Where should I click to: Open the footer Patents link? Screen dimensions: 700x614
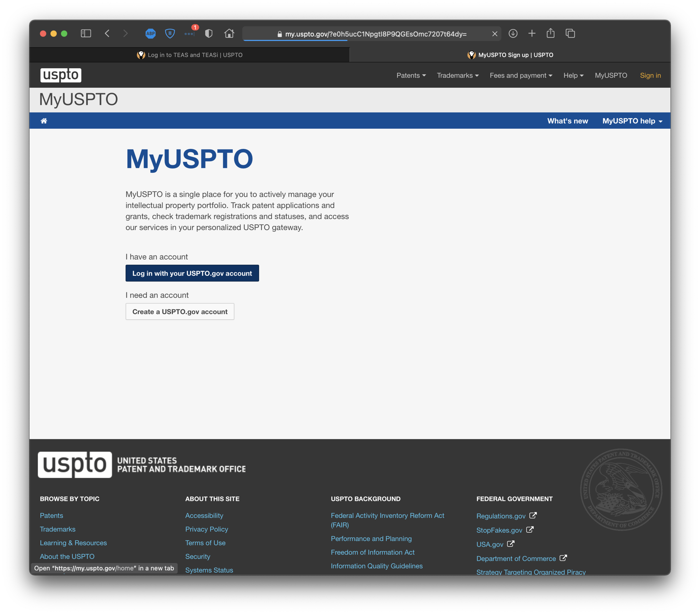pos(51,515)
